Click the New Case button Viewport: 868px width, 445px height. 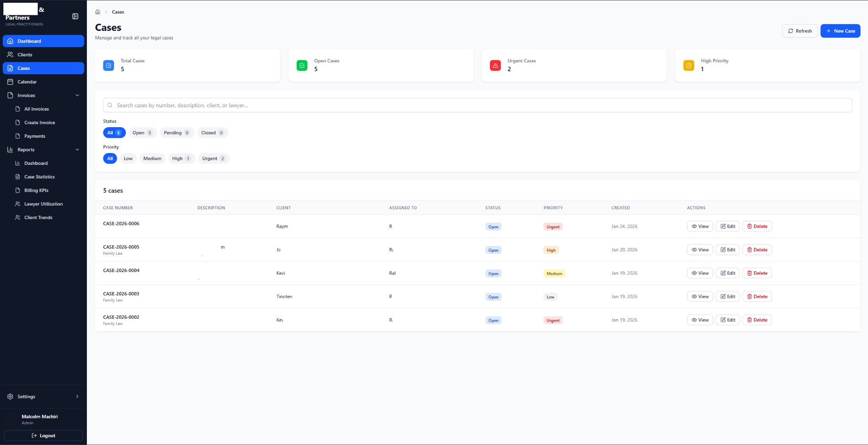click(x=840, y=31)
